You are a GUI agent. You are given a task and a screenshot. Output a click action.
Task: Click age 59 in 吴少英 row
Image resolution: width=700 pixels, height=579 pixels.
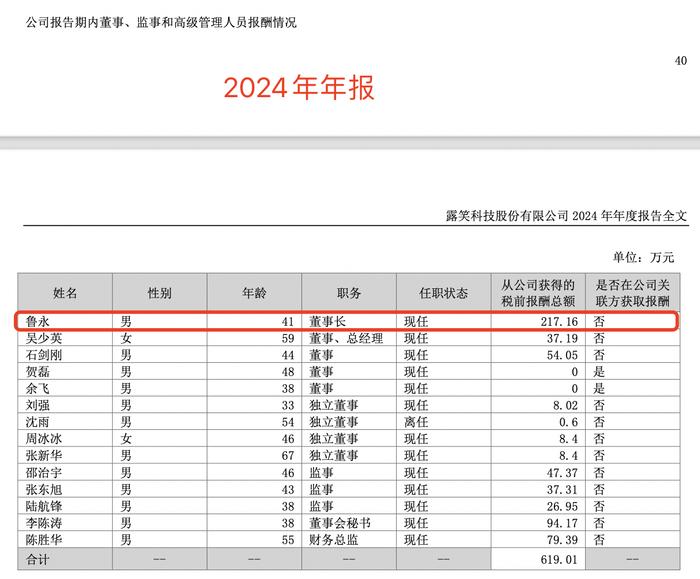288,338
